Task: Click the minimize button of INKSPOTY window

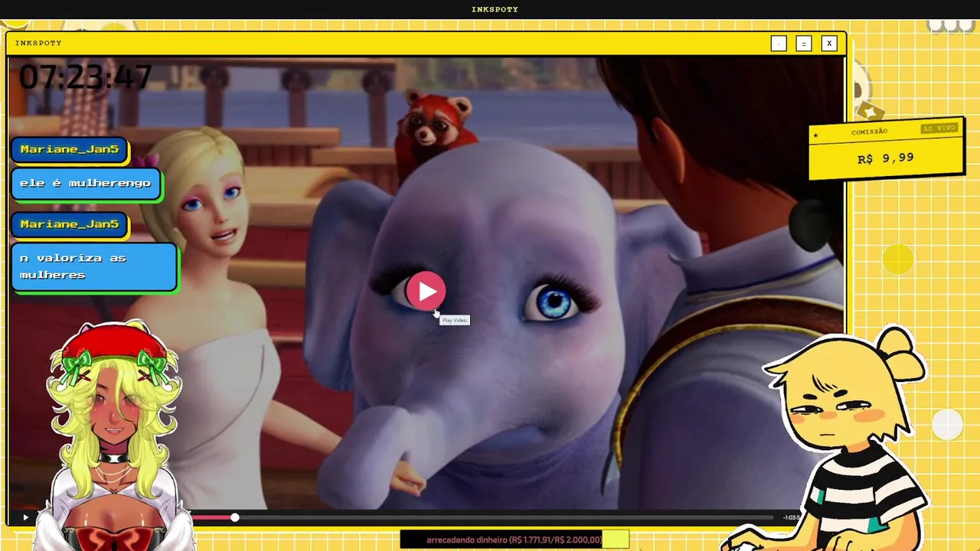Action: (779, 44)
